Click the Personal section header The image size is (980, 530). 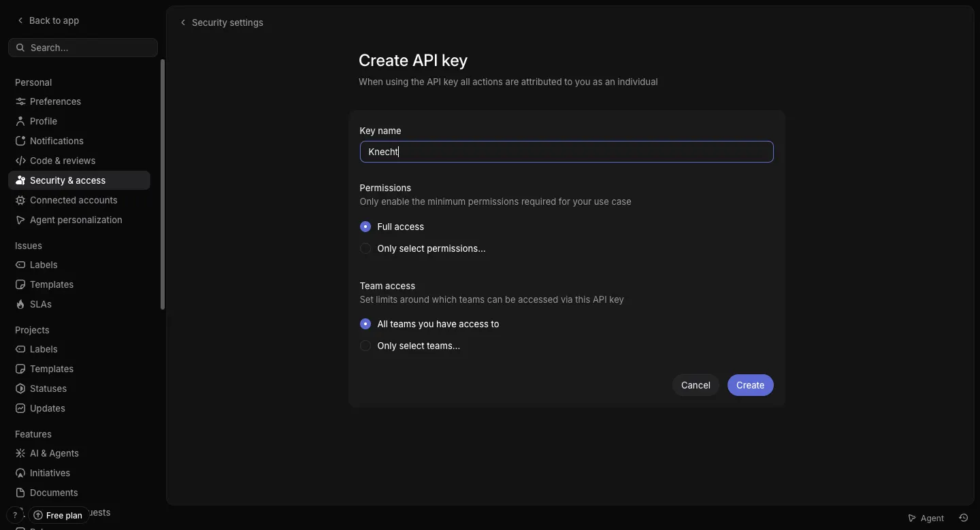[33, 82]
